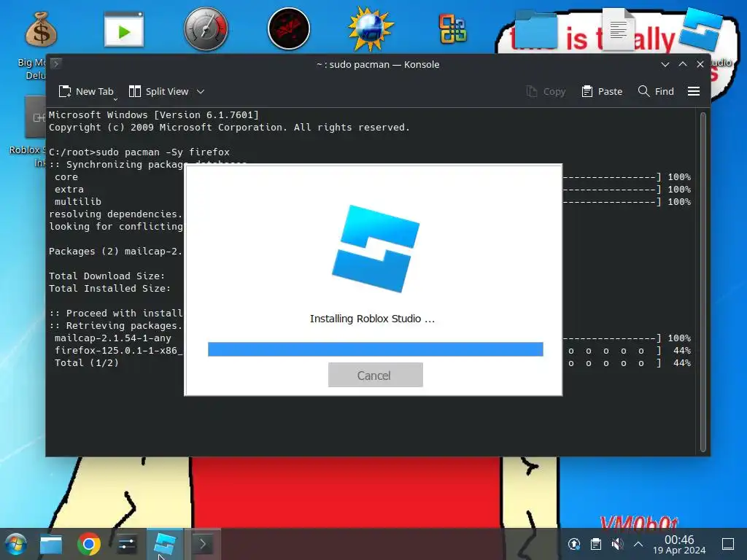
Task: Toggle the muted volume tray icon
Action: 617,544
